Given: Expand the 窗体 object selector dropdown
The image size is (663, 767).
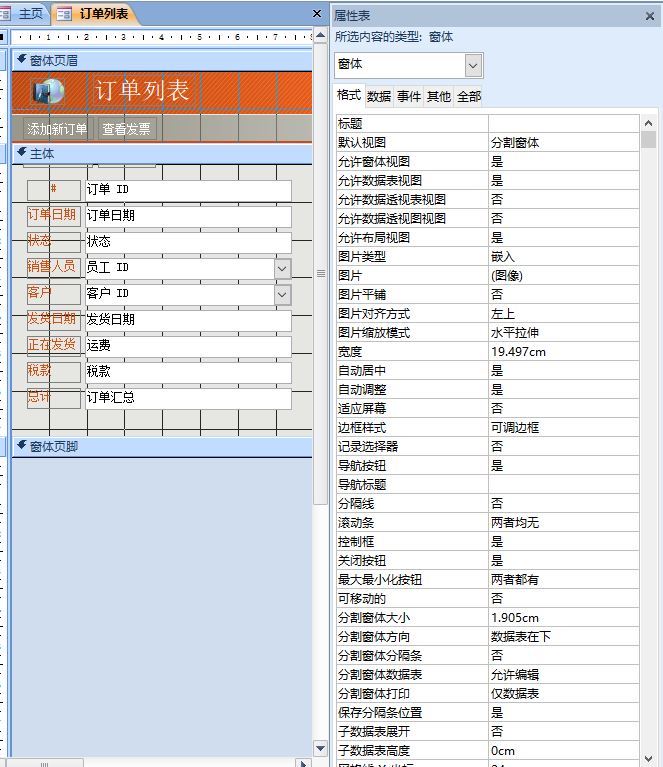Looking at the screenshot, I should (x=473, y=65).
